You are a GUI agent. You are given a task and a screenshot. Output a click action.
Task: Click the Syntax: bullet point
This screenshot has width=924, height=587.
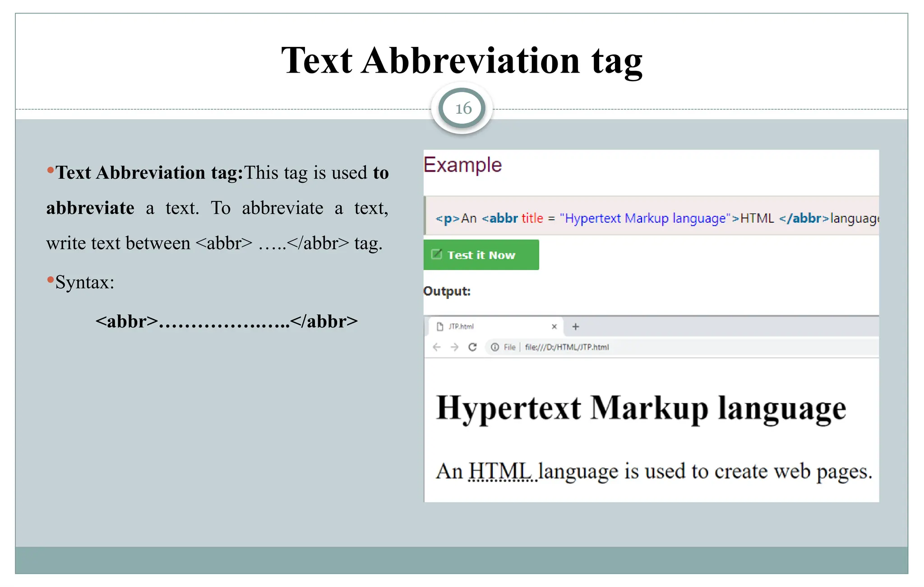[x=85, y=283]
